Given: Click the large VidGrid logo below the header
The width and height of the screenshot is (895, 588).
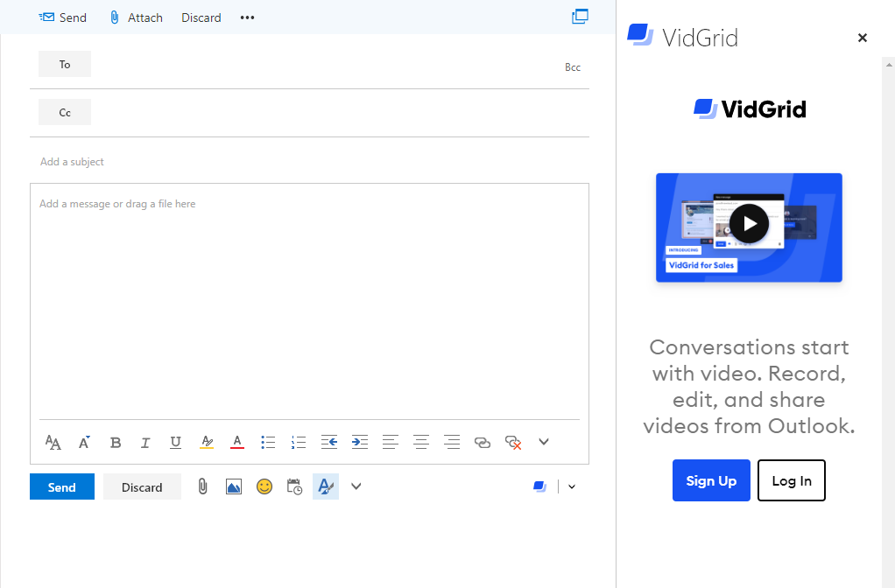Looking at the screenshot, I should pyautogui.click(x=750, y=108).
